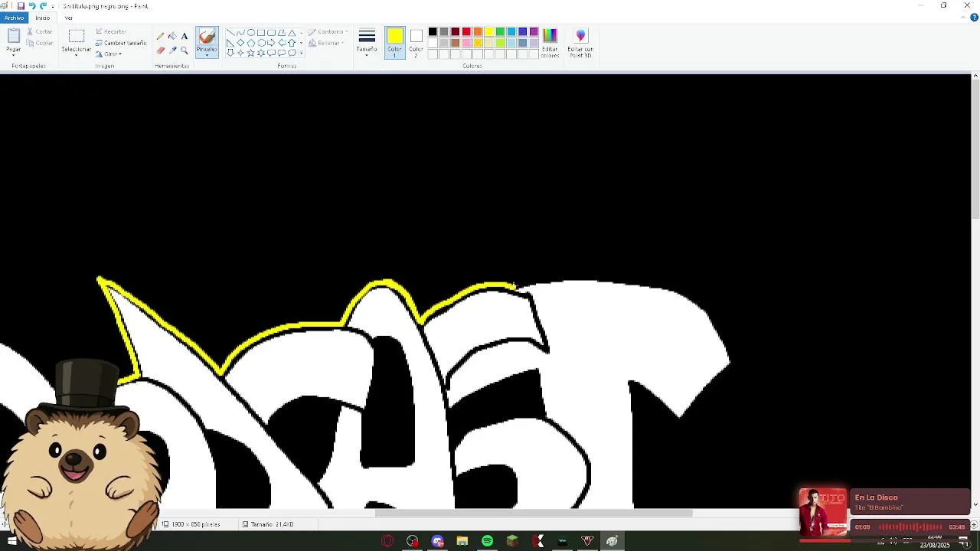Choose the Five-point star shape

point(250,53)
